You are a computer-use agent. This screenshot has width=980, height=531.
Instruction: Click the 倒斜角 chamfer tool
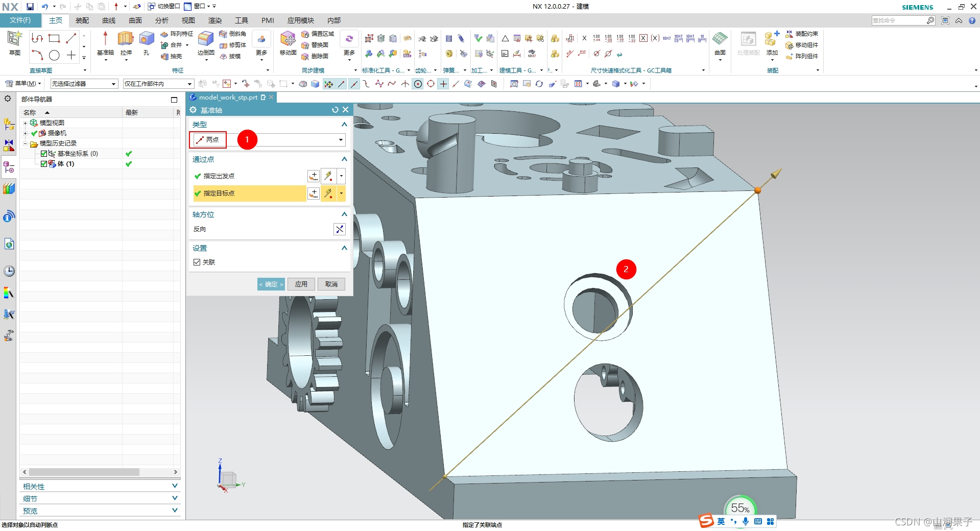point(233,34)
